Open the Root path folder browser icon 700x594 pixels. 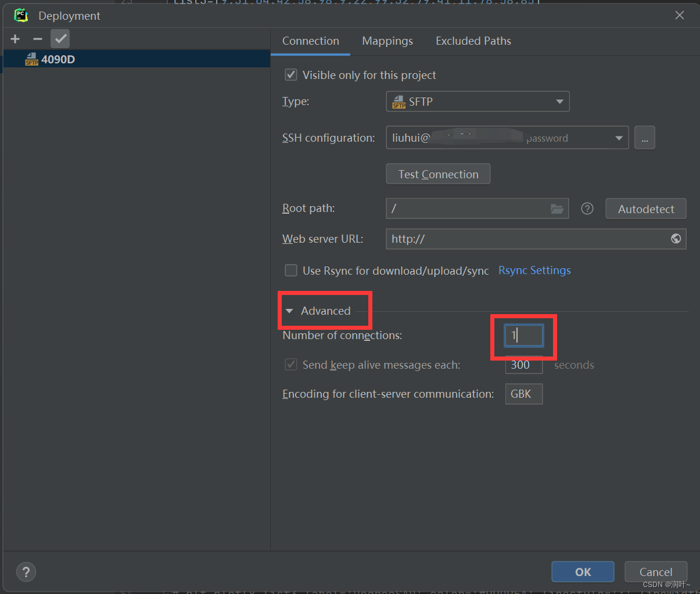[x=557, y=208]
